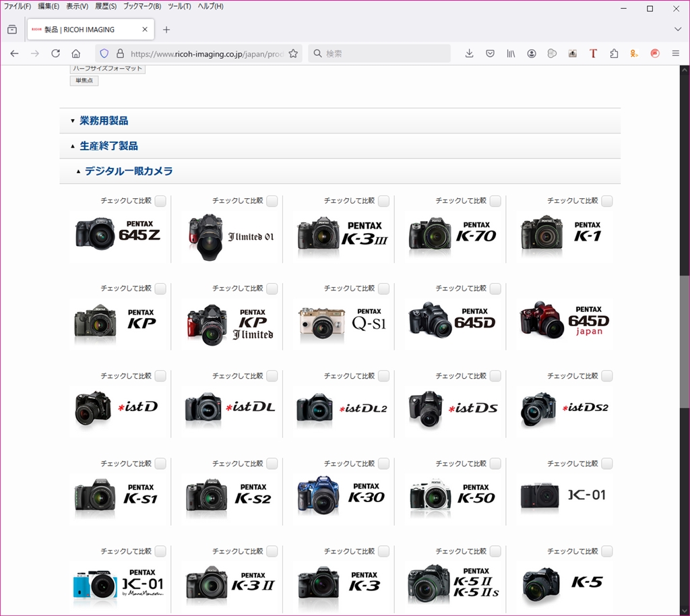Open the 表示(V) menu
The height and width of the screenshot is (616, 690).
pyautogui.click(x=77, y=6)
